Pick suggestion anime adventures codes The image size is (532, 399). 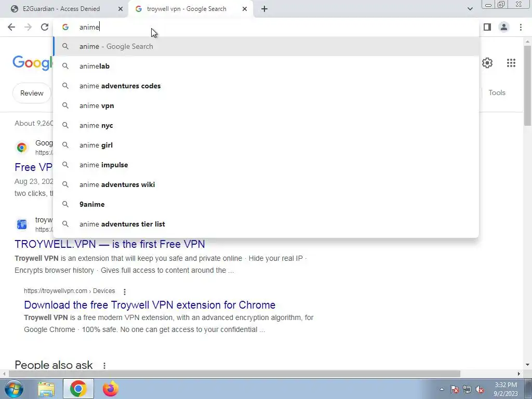[267, 86]
